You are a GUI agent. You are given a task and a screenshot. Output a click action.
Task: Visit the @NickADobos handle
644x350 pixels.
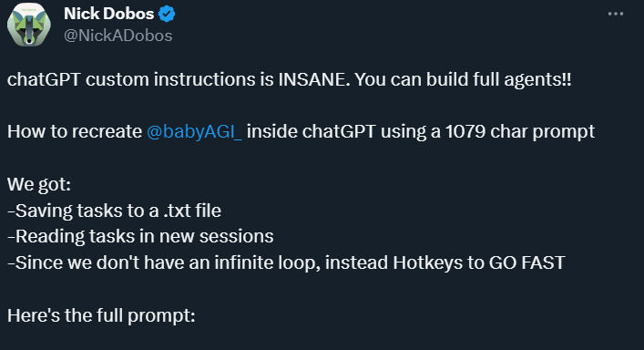pyautogui.click(x=118, y=36)
